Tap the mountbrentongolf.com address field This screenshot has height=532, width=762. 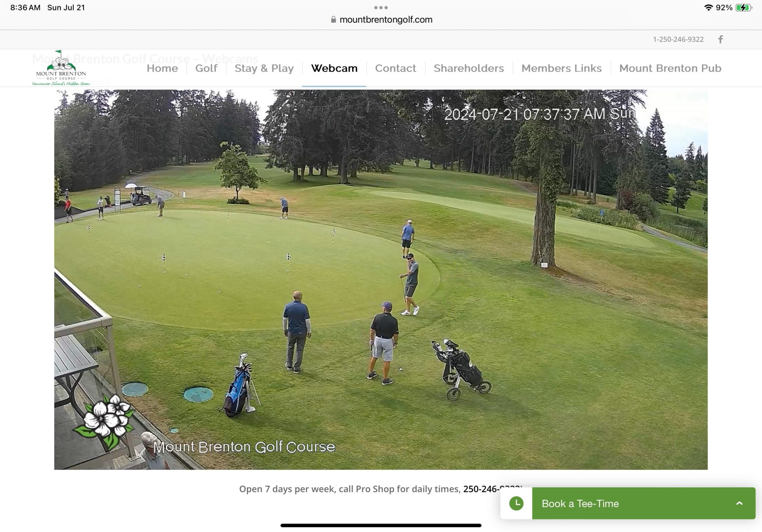pos(381,20)
